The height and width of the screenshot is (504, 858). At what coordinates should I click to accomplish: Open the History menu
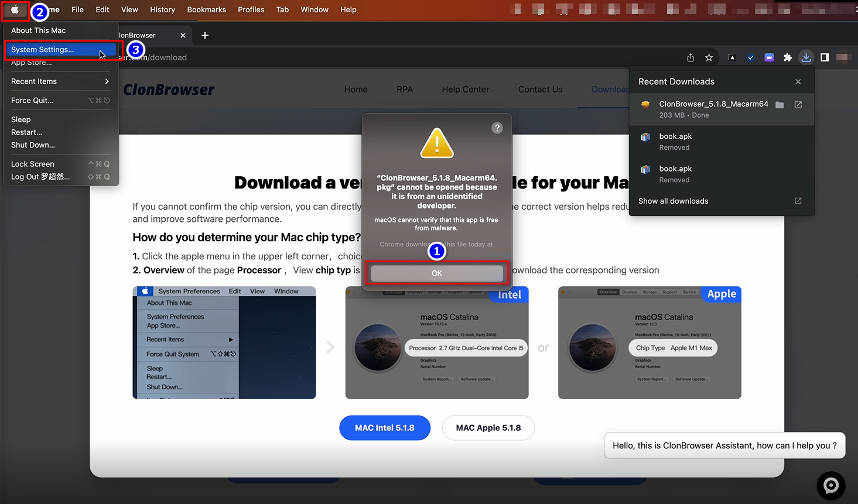pyautogui.click(x=162, y=10)
